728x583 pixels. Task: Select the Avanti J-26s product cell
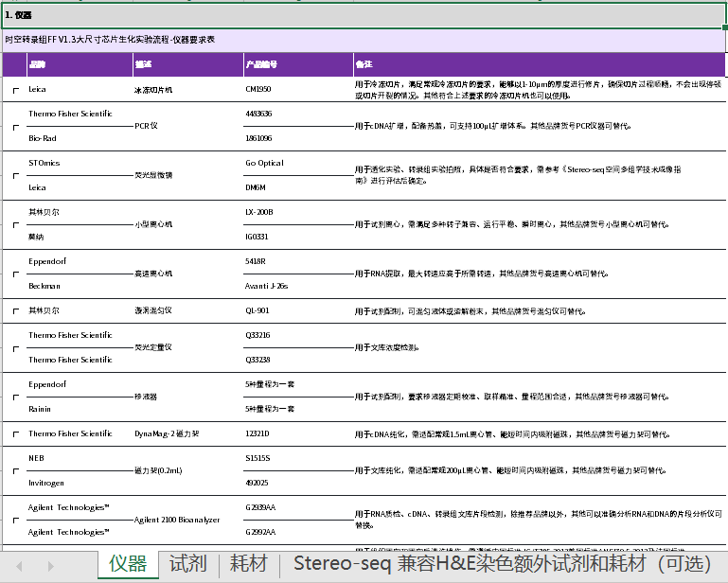click(298, 286)
